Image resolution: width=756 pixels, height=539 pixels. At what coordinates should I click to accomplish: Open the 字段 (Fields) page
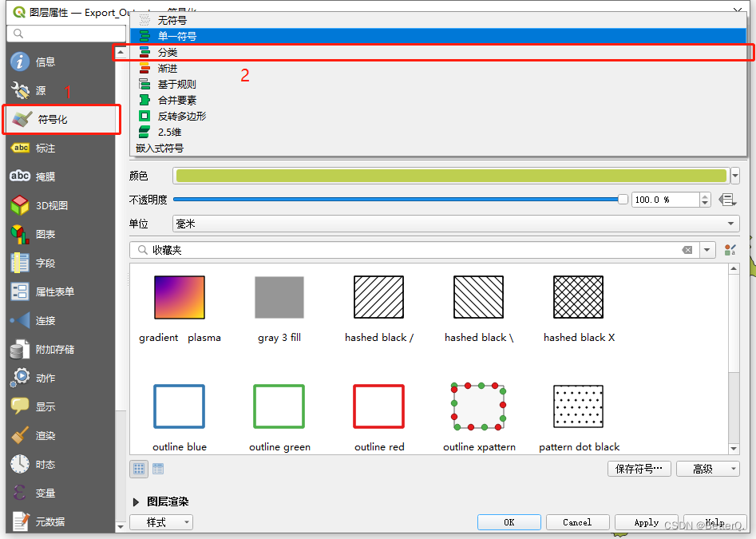tap(60, 263)
